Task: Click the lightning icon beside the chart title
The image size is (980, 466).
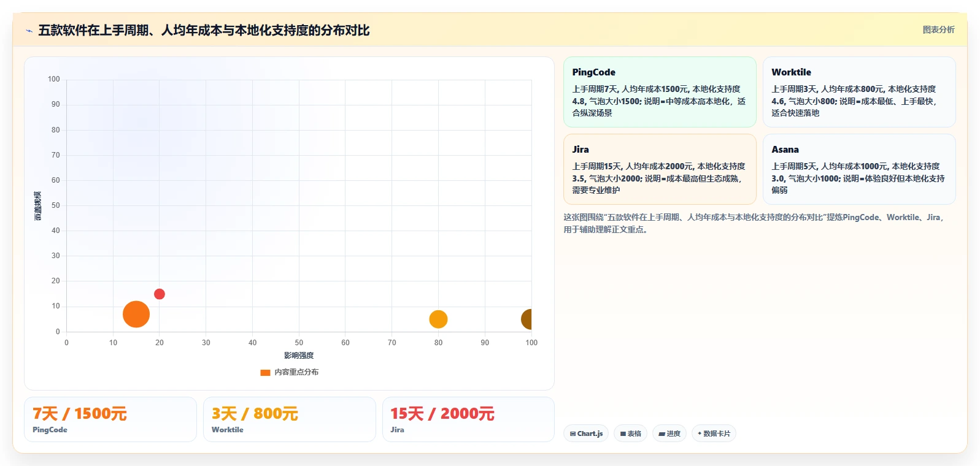Action: [29, 31]
